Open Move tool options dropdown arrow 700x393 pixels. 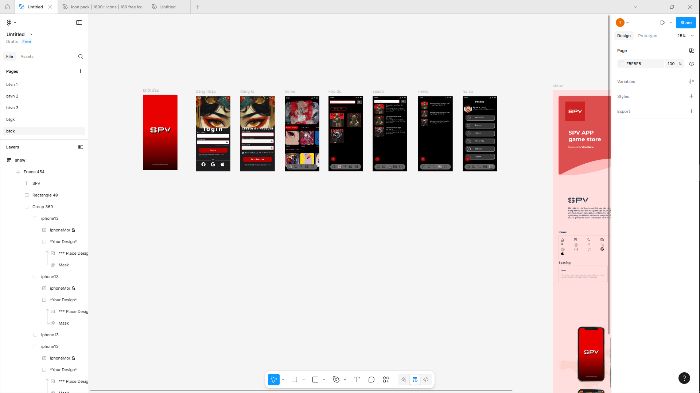click(x=283, y=380)
